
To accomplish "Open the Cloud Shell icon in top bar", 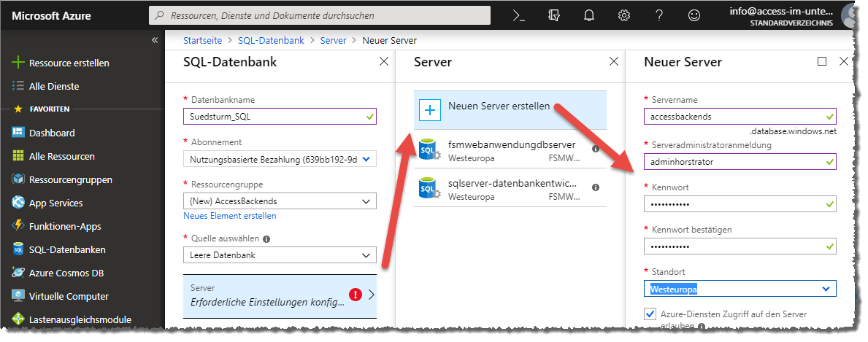I will 519,15.
